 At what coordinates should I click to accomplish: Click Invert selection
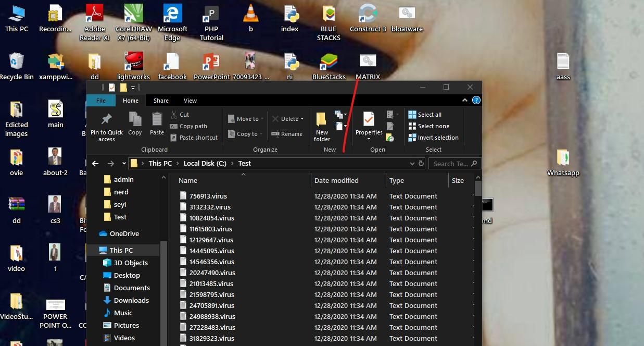434,137
